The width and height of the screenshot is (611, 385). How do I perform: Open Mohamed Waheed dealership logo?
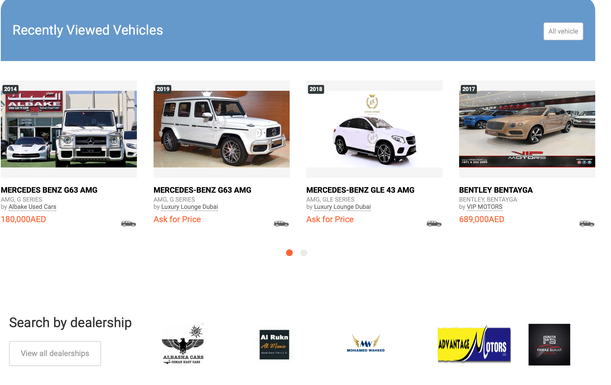(366, 343)
